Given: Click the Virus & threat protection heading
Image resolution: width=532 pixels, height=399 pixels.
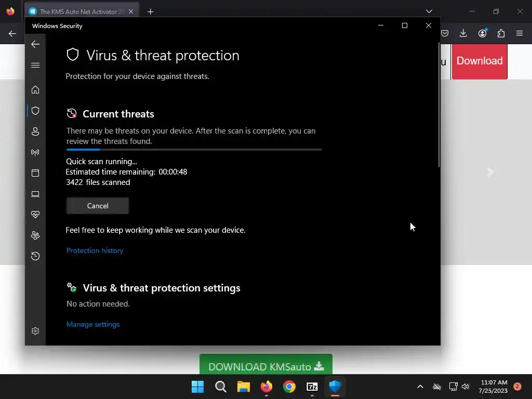Looking at the screenshot, I should (163, 55).
